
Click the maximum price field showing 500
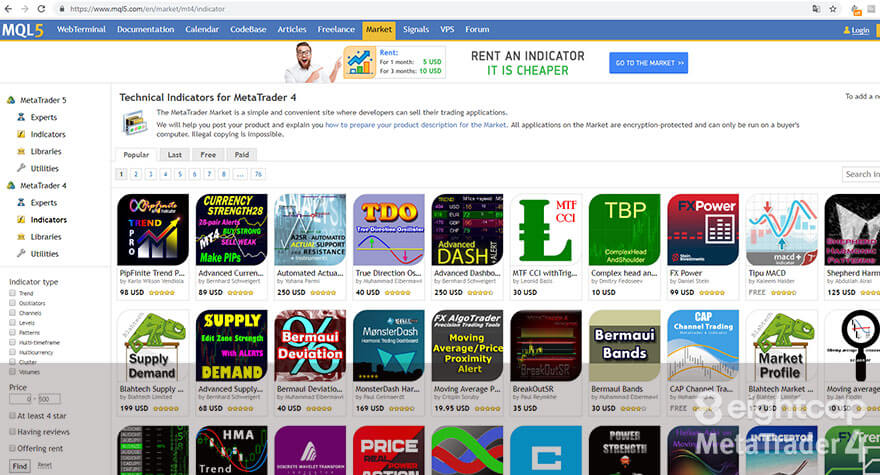[48, 399]
